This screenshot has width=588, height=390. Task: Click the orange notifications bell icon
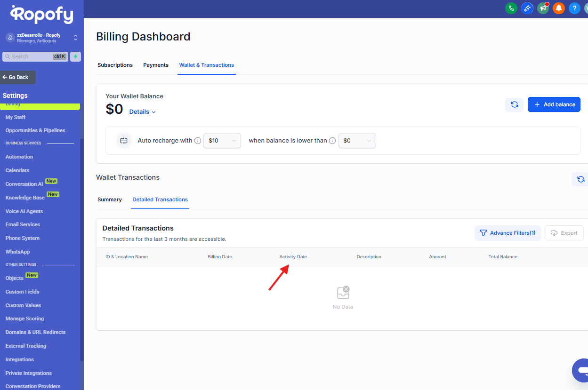[x=559, y=8]
